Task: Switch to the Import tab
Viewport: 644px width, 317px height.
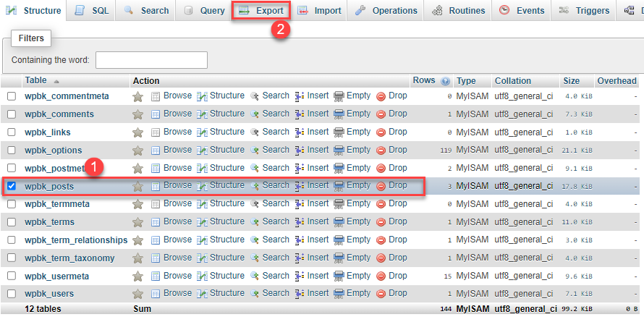Action: click(x=319, y=11)
